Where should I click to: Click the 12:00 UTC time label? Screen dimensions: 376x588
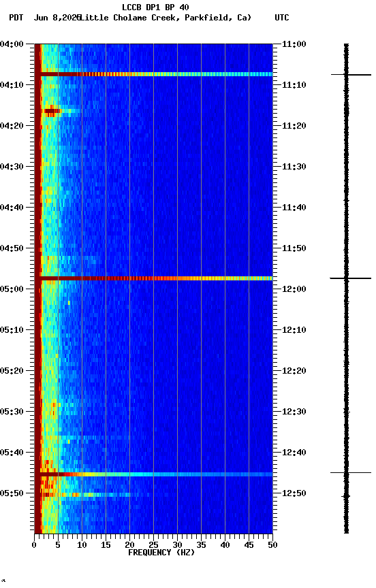(294, 289)
